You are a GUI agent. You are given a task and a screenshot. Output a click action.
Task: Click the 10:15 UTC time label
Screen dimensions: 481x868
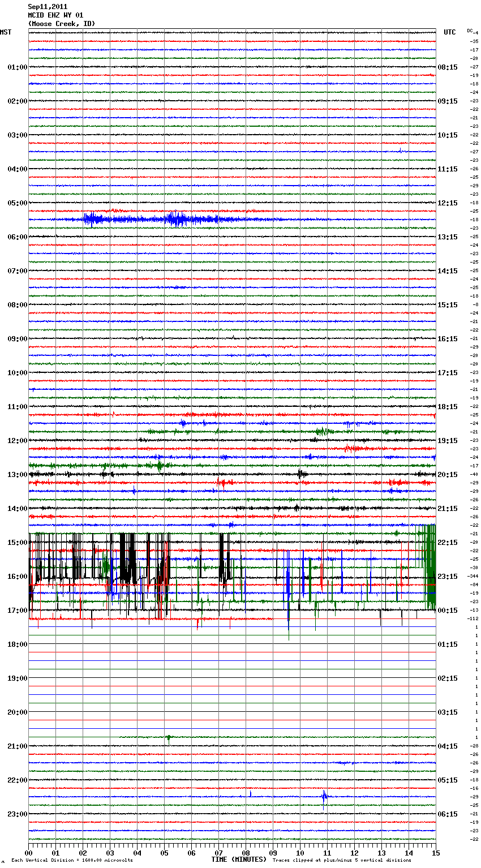(448, 135)
